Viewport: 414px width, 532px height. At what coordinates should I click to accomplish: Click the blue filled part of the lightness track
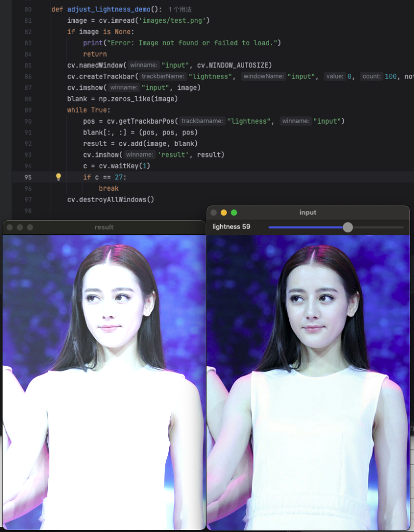(x=305, y=227)
